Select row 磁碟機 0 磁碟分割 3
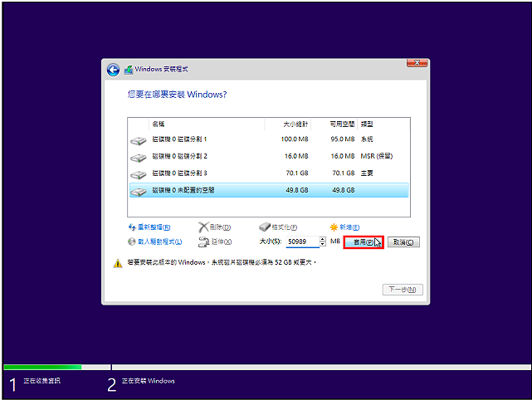Viewport: 532px width, 400px height. tap(269, 173)
